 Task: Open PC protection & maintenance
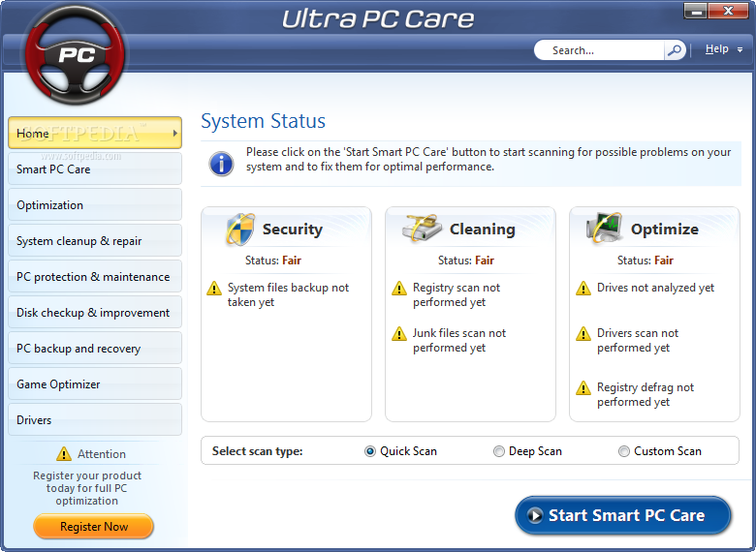pyautogui.click(x=95, y=276)
